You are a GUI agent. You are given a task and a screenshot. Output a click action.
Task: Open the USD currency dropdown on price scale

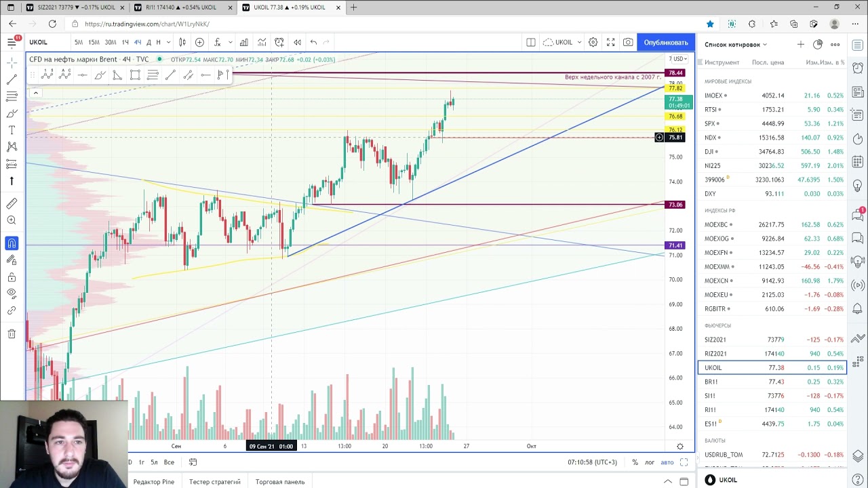pyautogui.click(x=679, y=59)
